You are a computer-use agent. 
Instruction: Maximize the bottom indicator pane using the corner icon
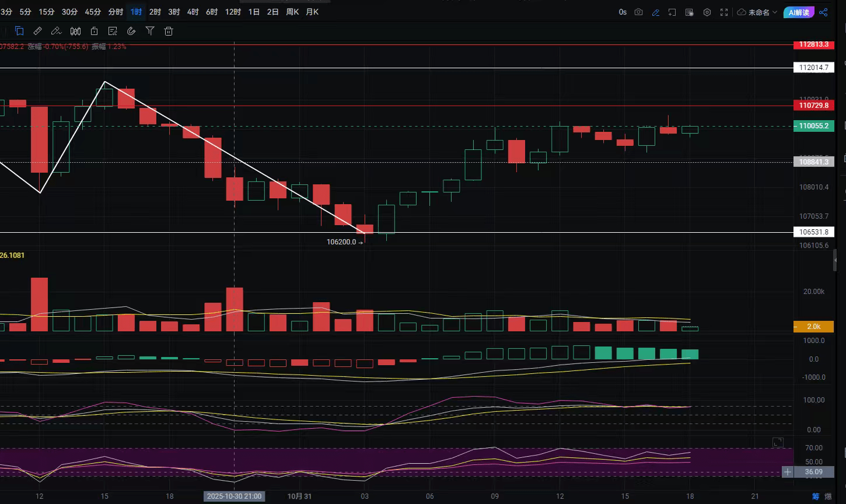(x=778, y=443)
